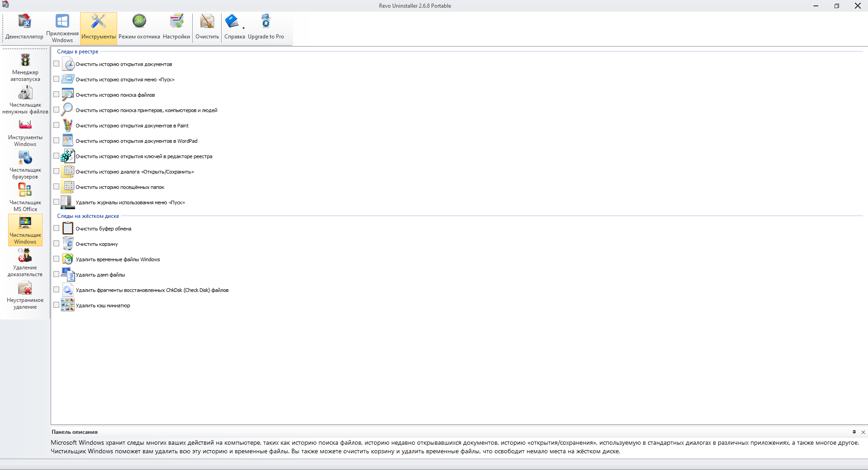Toggle pin on Панель описания
868x470 pixels.
click(x=854, y=432)
